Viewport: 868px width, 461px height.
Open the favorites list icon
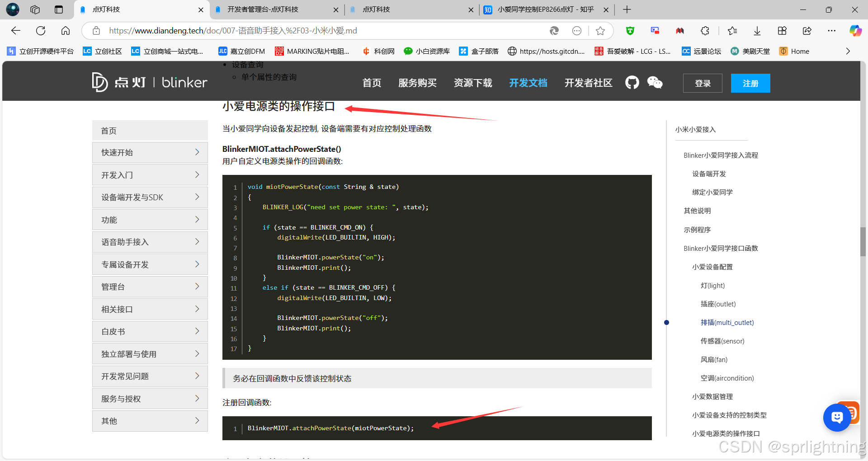click(732, 31)
